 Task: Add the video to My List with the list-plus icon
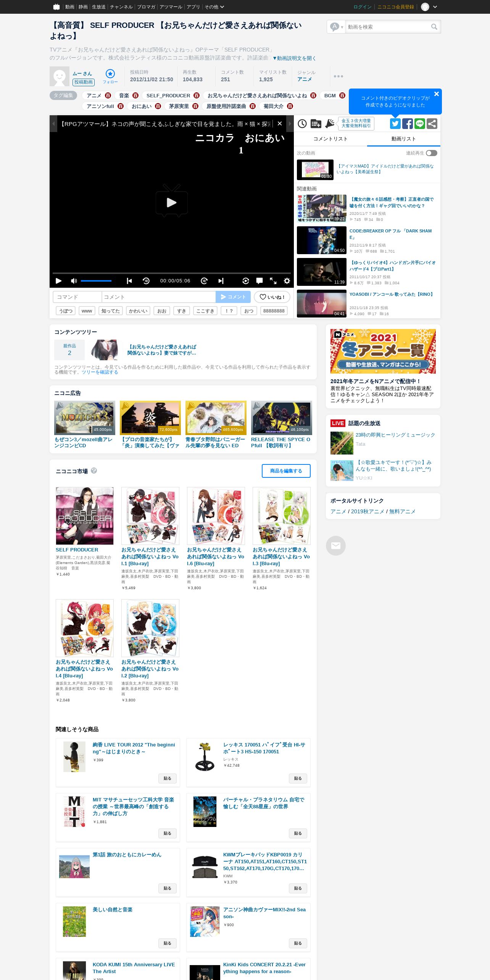(316, 124)
